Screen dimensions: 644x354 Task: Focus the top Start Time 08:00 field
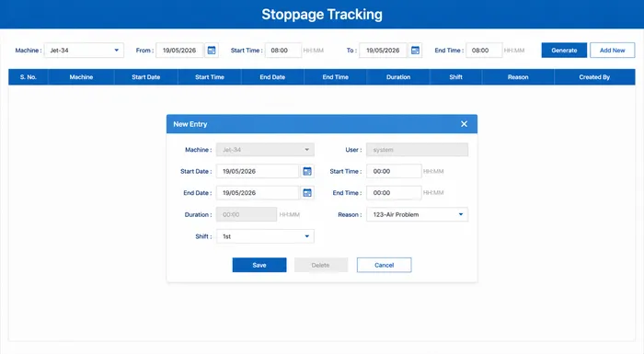[283, 50]
